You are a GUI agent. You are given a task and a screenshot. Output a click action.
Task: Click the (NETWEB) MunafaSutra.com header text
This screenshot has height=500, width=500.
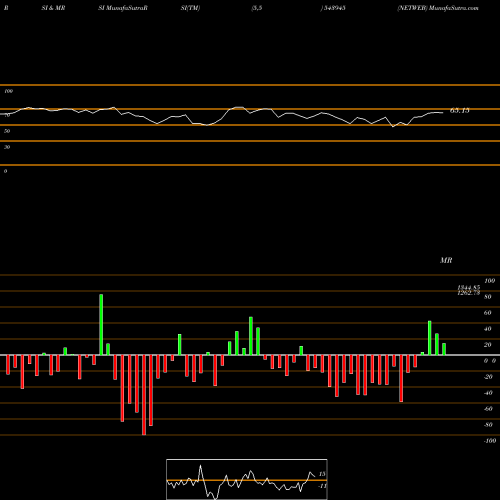pos(438,8)
